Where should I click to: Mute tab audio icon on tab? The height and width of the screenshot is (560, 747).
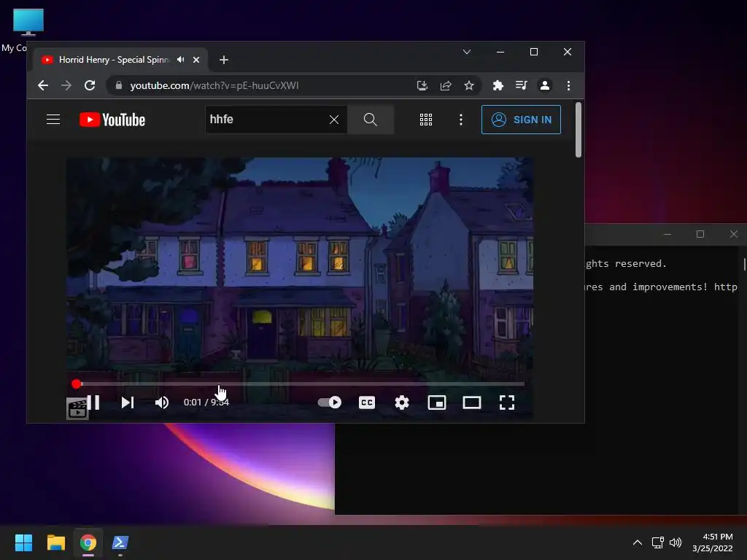tap(181, 60)
